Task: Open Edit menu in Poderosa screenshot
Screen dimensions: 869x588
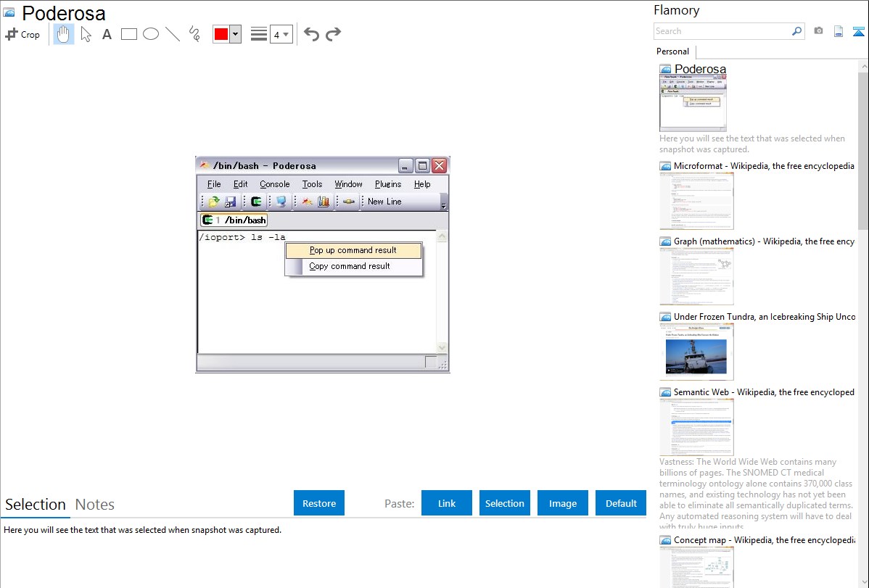Action: (x=241, y=184)
